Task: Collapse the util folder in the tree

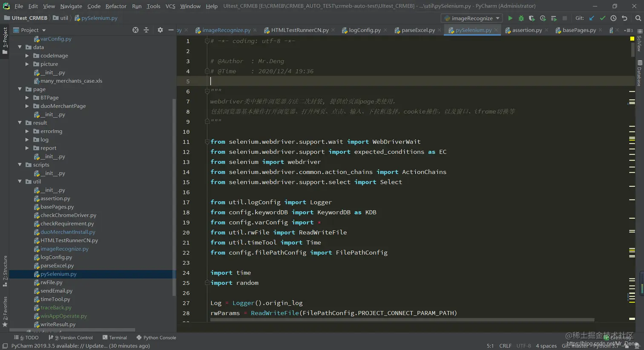Action: (x=20, y=182)
